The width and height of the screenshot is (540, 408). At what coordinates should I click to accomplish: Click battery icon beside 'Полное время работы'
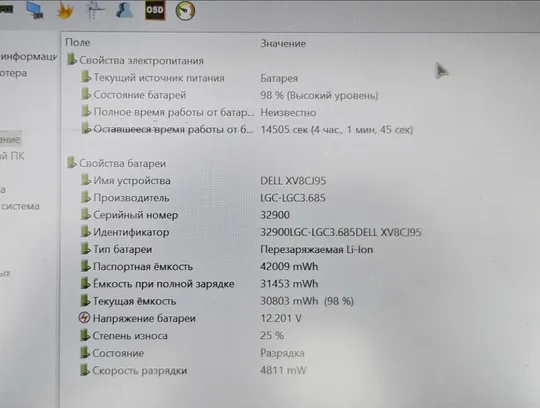pyautogui.click(x=86, y=111)
